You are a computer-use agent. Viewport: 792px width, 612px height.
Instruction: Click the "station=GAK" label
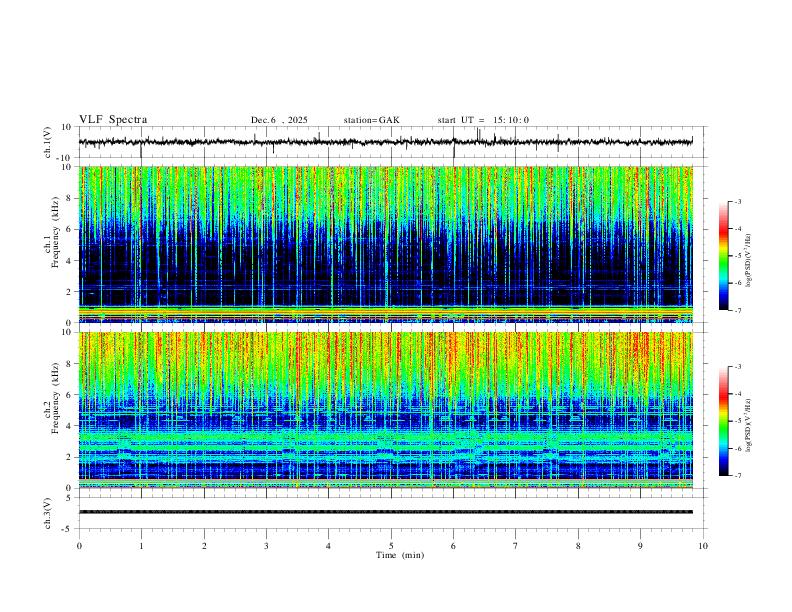(371, 120)
